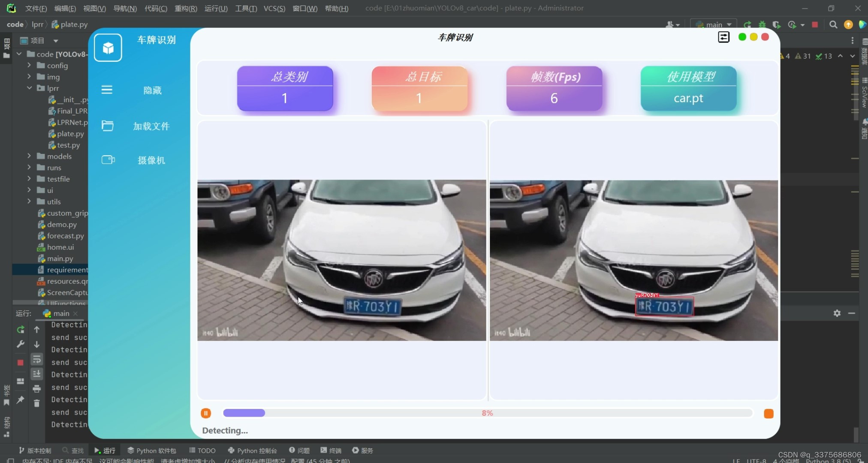
Task: Drag the detection progress slider at 8%
Action: [x=264, y=413]
